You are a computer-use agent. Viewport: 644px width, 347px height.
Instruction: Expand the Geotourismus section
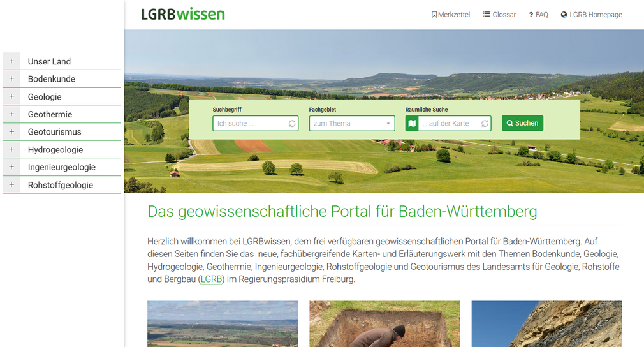11,132
